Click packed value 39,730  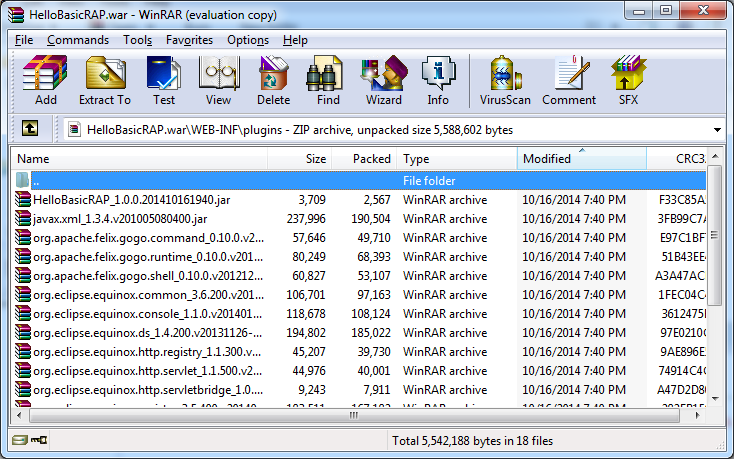[374, 352]
